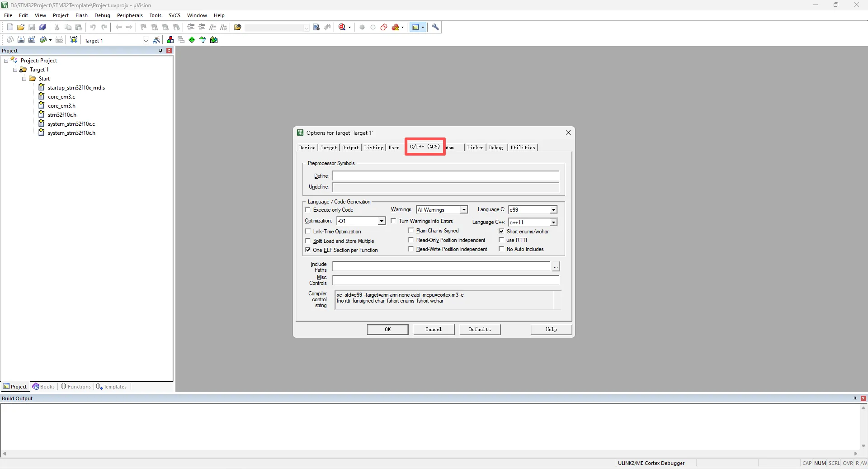
Task: Reset settings using Defaults button
Action: pyautogui.click(x=480, y=329)
